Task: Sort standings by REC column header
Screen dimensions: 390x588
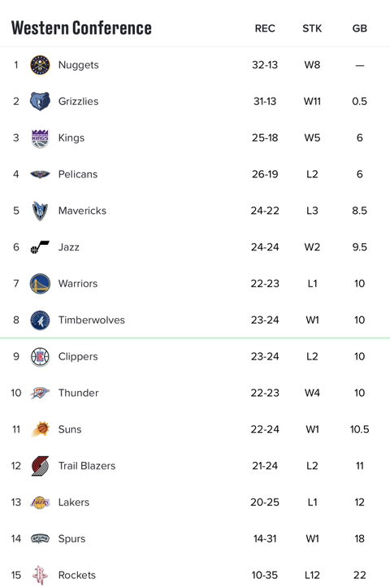Action: tap(265, 28)
